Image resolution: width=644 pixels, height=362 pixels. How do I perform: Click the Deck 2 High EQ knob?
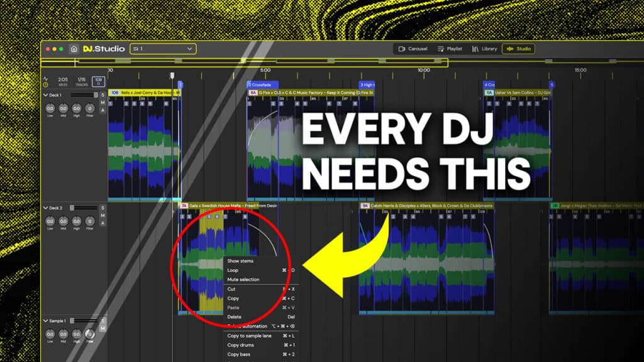click(77, 221)
